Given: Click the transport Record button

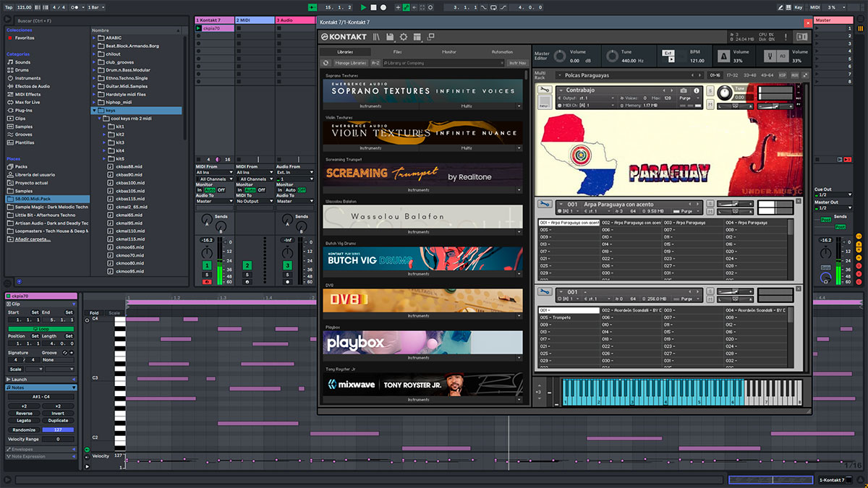Looking at the screenshot, I should tap(383, 7).
